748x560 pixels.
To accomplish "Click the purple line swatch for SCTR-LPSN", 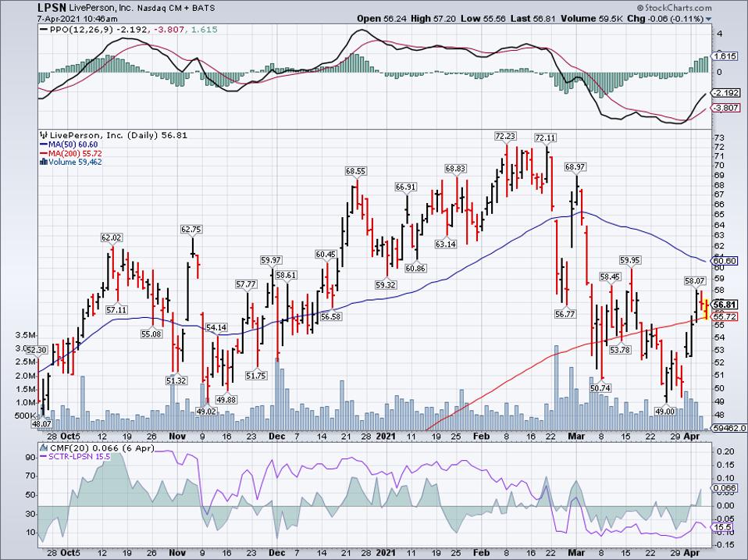I will tap(44, 456).
